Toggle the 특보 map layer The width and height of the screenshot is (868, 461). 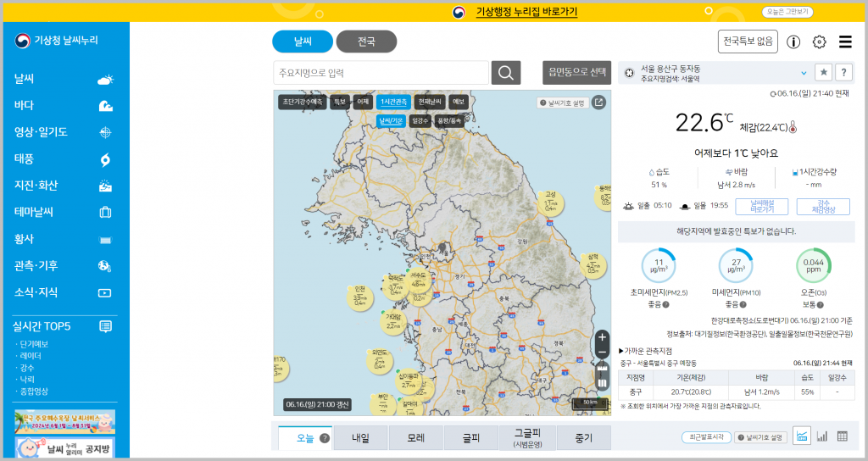click(x=339, y=102)
